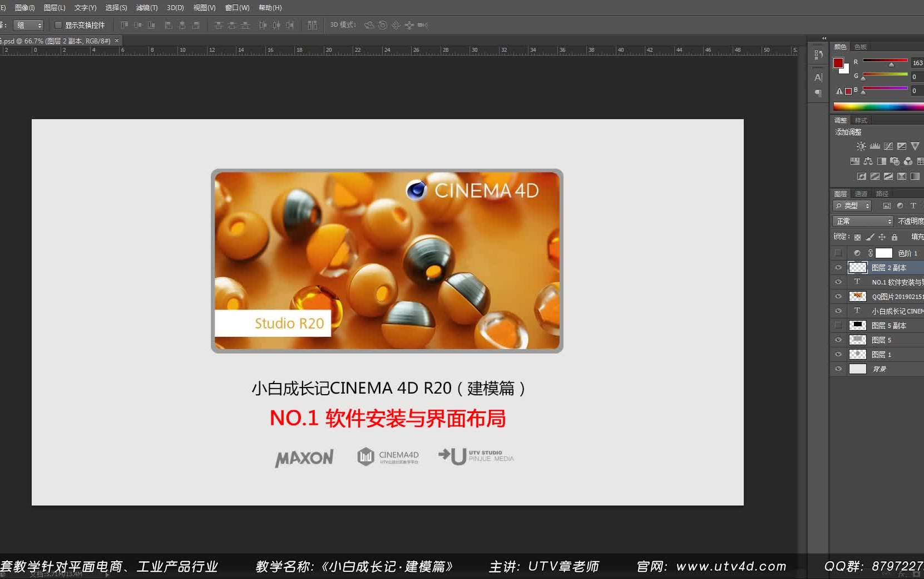Collapse the panel dock double arrows

pyautogui.click(x=824, y=38)
